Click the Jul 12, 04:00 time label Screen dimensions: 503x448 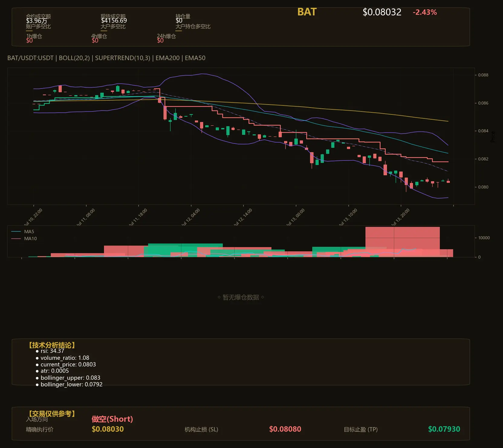[190, 217]
